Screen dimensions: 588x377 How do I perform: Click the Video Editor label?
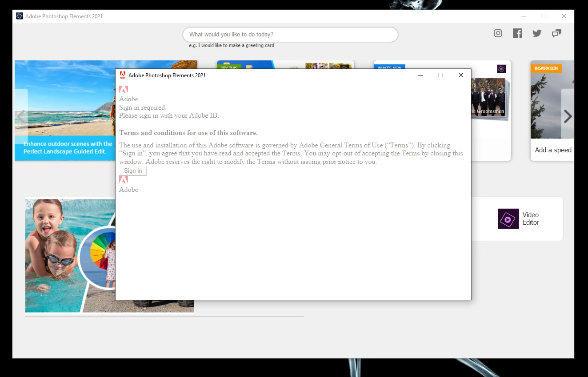coord(531,219)
